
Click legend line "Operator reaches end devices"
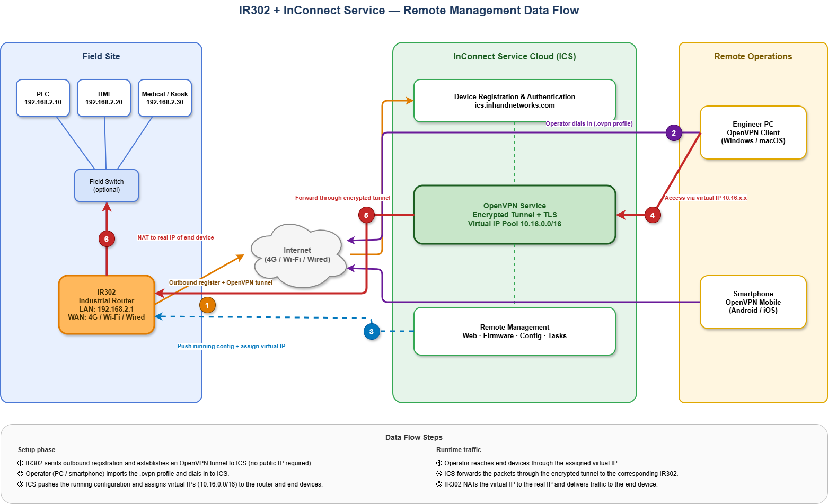click(527, 463)
